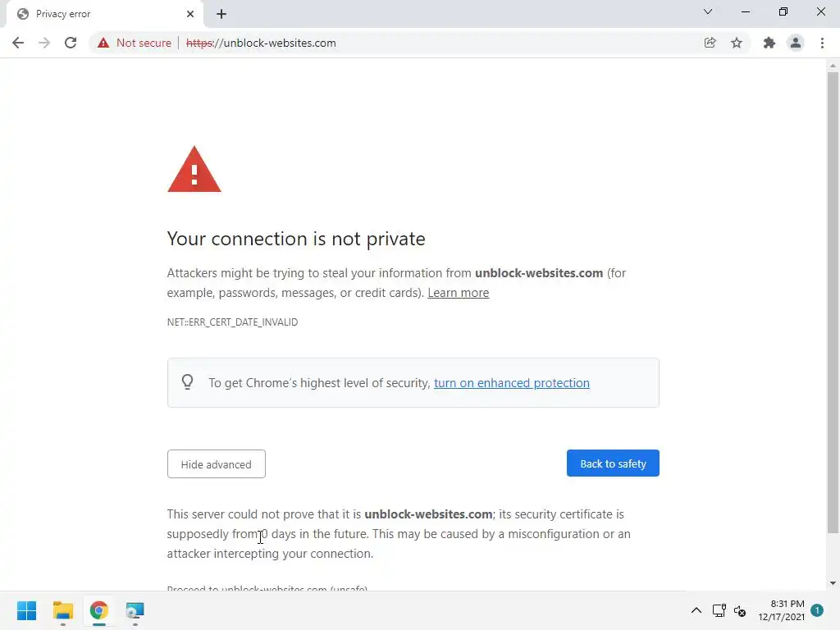
Task: Click the Hide advanced button
Action: [x=216, y=464]
